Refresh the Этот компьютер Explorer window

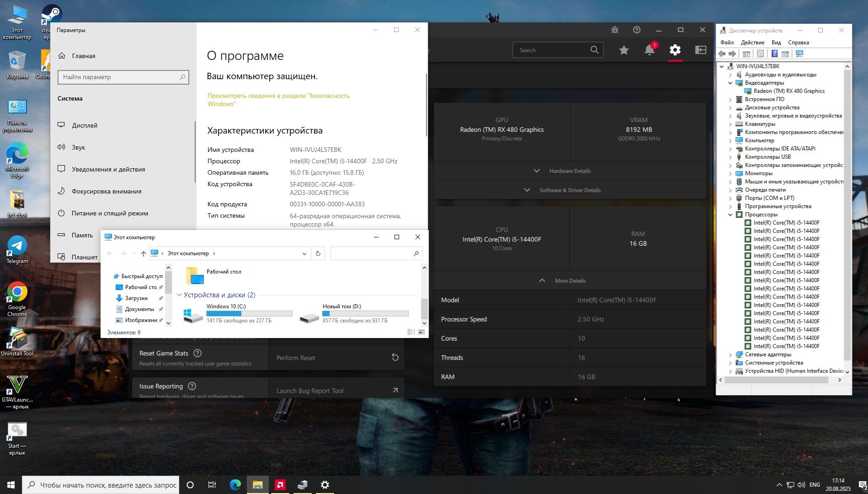(x=318, y=253)
